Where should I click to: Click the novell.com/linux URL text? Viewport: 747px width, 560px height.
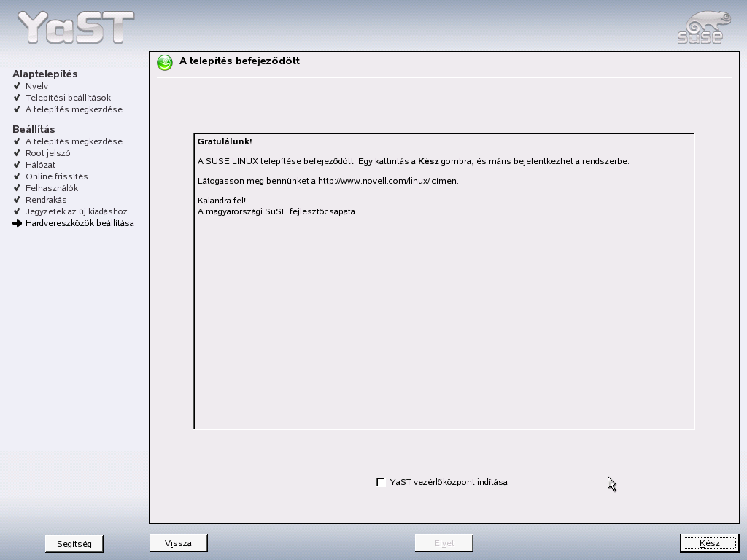(373, 181)
